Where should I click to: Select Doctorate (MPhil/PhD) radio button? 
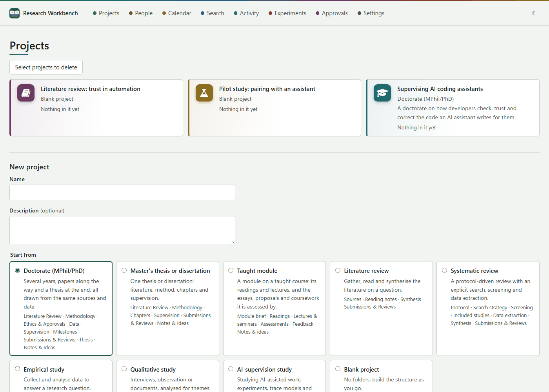18,270
